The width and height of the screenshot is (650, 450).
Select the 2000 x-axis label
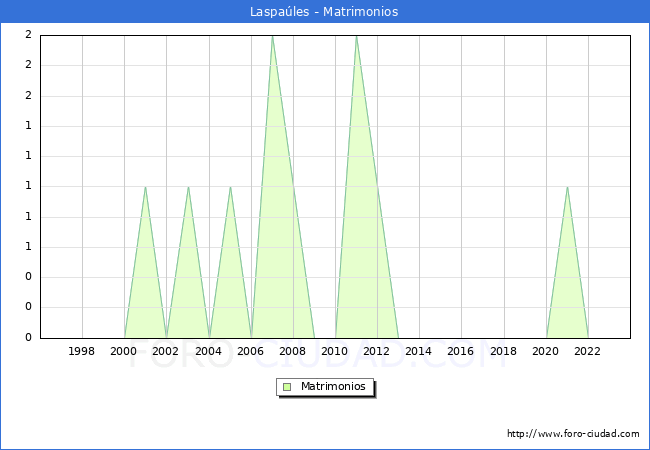124,351
